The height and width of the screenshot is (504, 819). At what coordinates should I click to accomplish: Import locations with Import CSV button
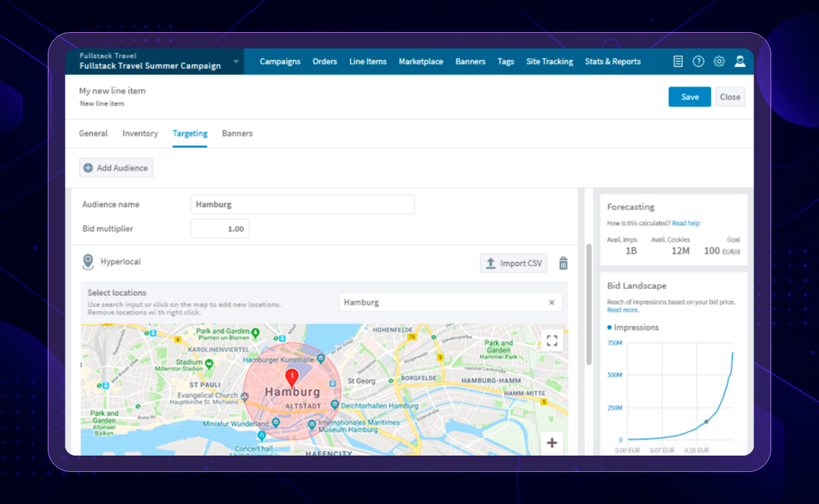[514, 263]
